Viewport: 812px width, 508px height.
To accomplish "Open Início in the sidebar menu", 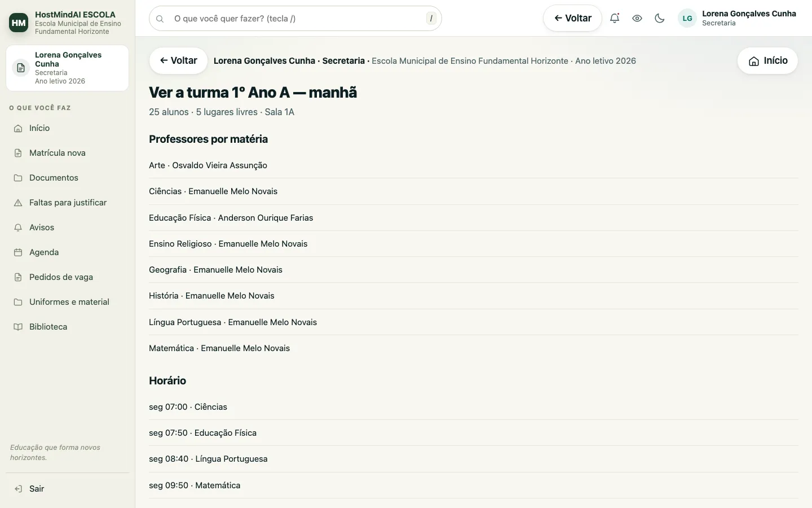I will [x=68, y=128].
